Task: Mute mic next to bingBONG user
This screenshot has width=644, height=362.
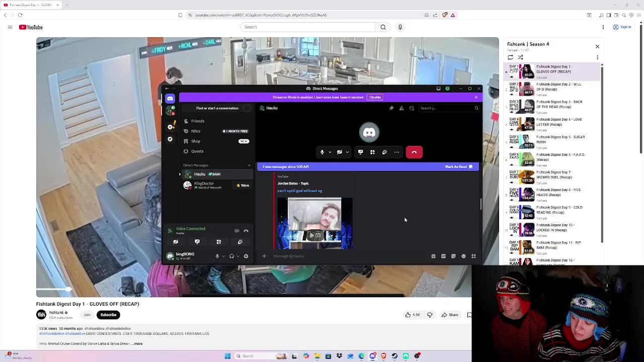Action: 217,256
